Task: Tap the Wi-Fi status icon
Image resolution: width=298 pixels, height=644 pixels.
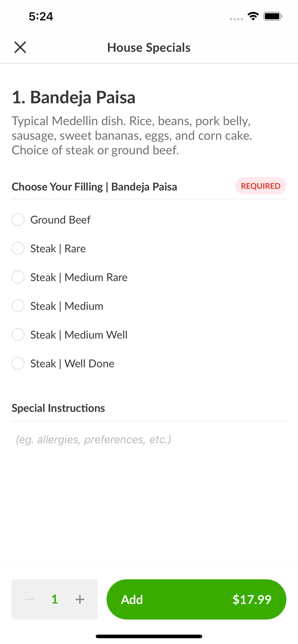Action: pyautogui.click(x=253, y=16)
